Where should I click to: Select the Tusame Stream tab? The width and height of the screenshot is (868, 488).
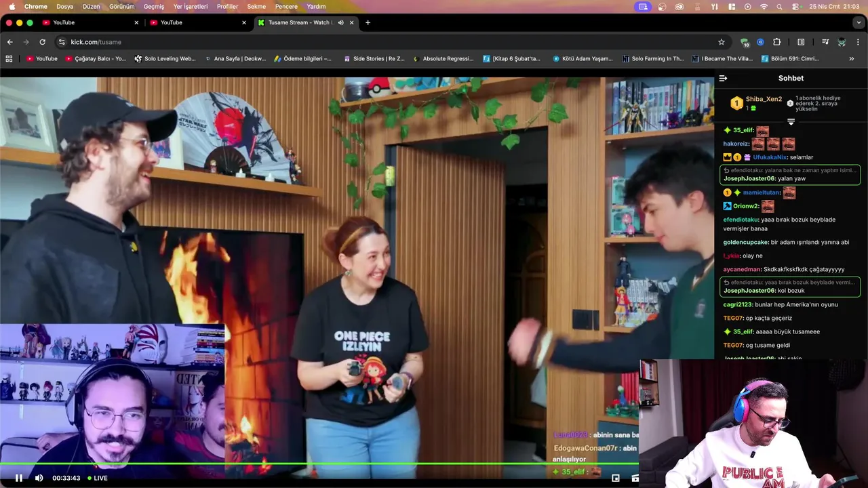click(x=298, y=22)
